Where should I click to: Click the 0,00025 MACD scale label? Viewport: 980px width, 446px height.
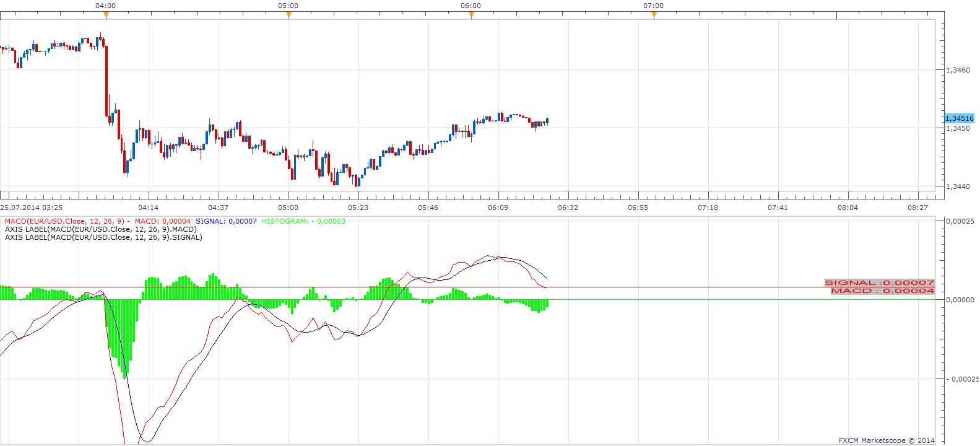coord(960,221)
